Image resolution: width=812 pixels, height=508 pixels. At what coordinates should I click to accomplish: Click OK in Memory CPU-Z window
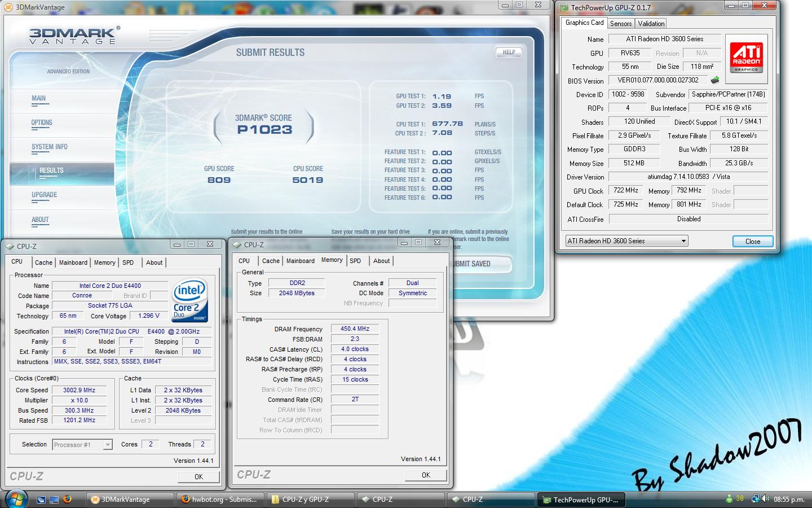coord(426,475)
